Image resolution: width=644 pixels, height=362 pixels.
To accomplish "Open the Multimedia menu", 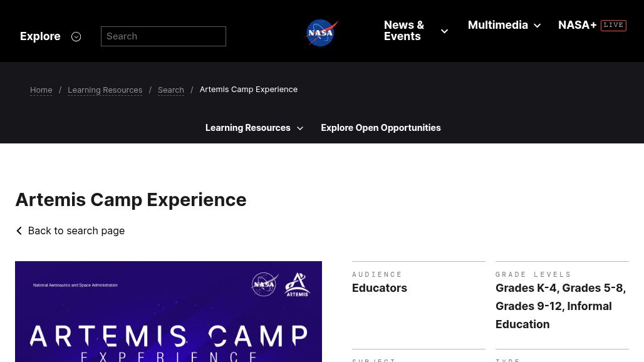I will point(498,25).
